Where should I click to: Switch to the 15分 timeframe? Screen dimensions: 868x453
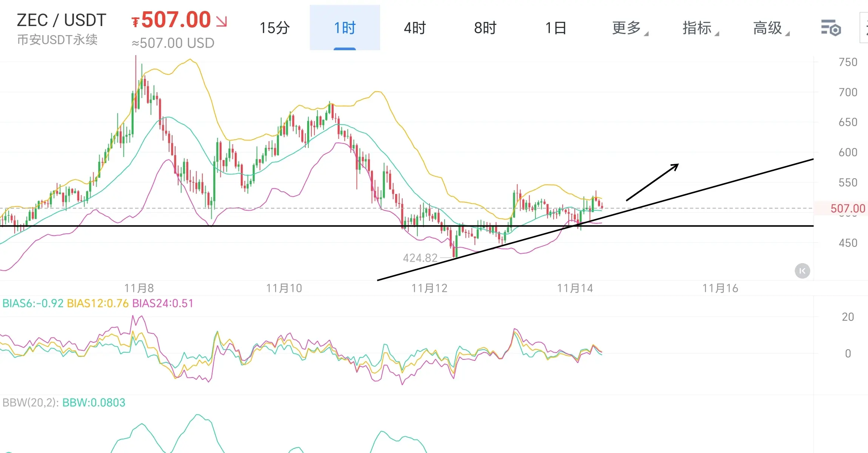[x=274, y=28]
